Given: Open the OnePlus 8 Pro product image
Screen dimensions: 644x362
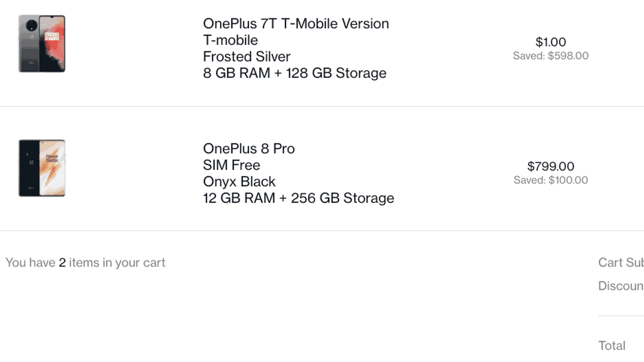Looking at the screenshot, I should (x=42, y=168).
